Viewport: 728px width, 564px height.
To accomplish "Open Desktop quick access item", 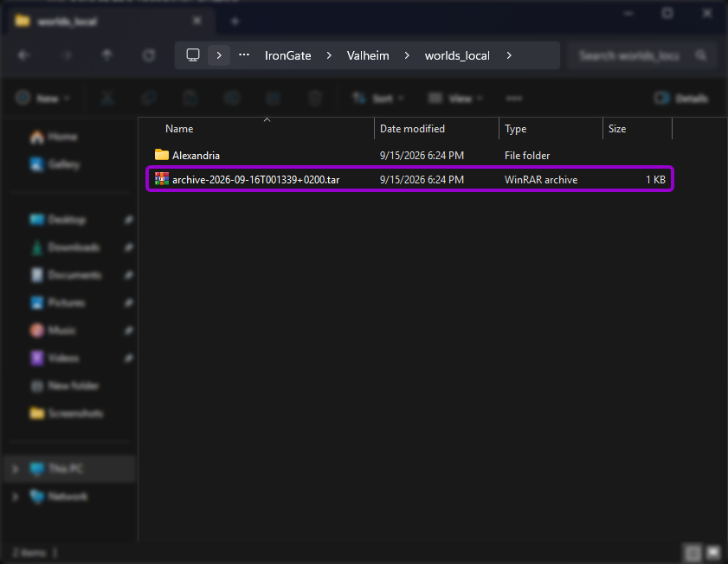I will click(x=58, y=220).
